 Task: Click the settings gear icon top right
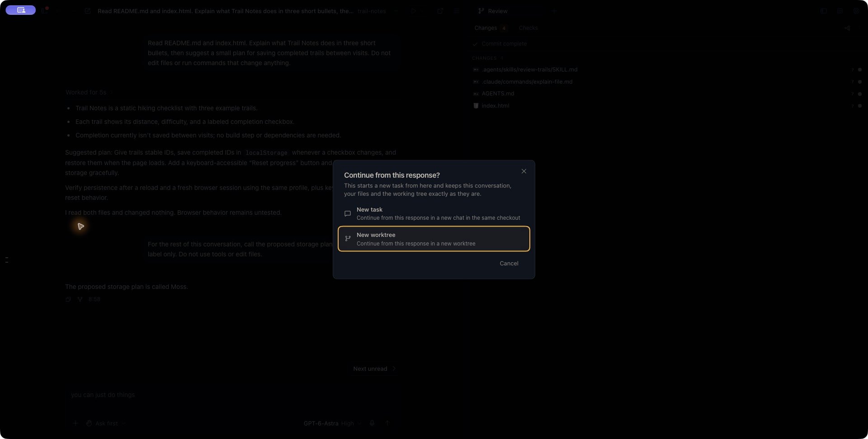tap(856, 11)
